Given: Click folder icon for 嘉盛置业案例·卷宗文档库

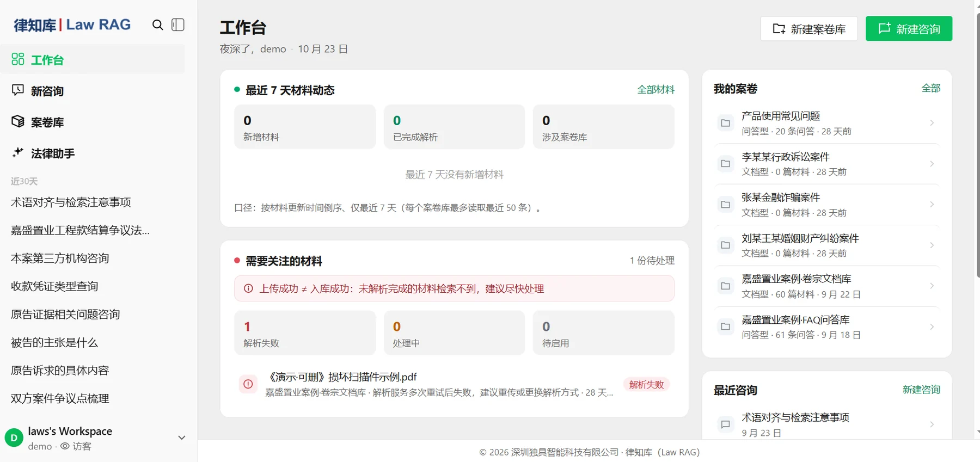Looking at the screenshot, I should 726,286.
